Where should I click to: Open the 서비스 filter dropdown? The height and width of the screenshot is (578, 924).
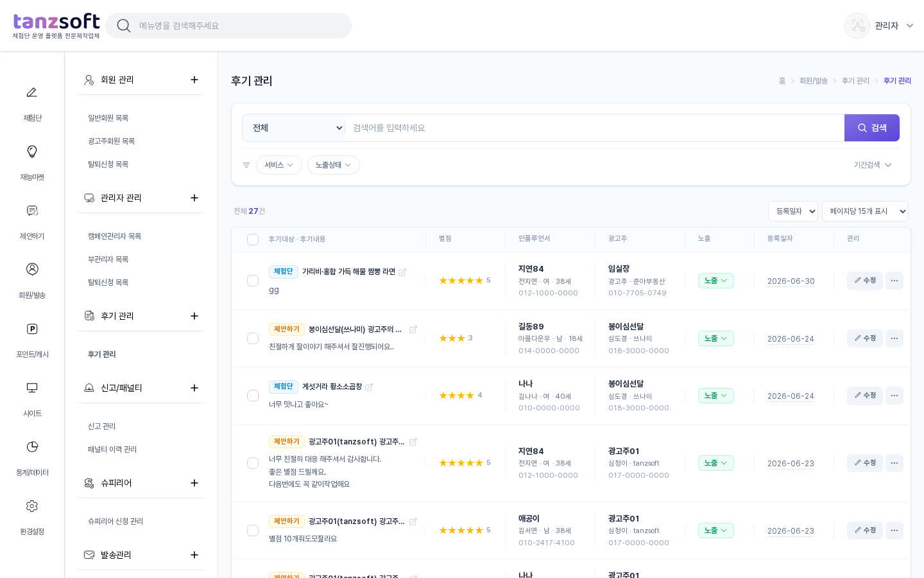(279, 165)
